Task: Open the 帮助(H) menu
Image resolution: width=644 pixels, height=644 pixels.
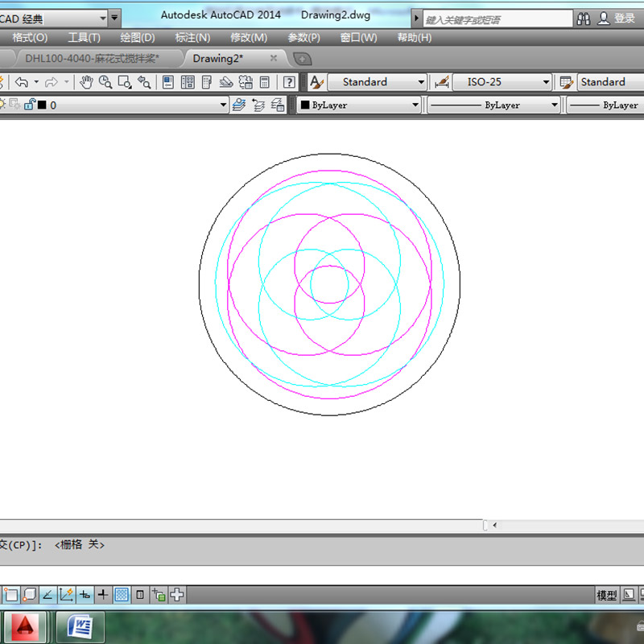Action: pos(415,38)
